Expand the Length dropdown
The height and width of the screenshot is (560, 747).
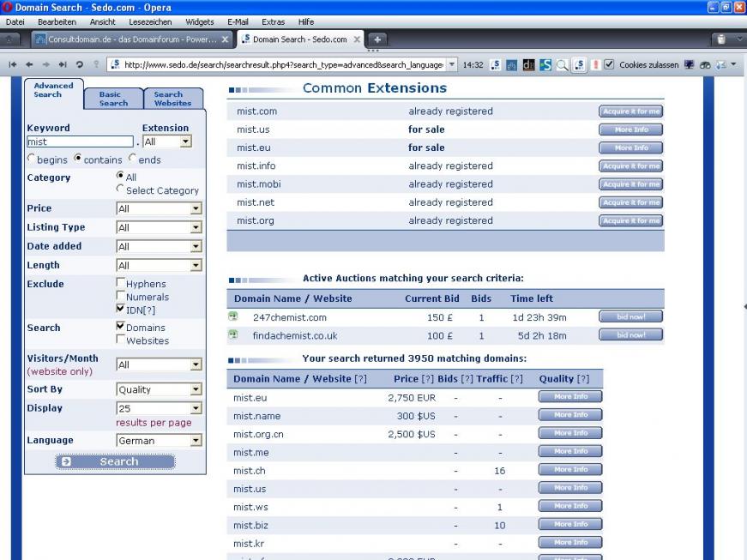pyautogui.click(x=160, y=266)
